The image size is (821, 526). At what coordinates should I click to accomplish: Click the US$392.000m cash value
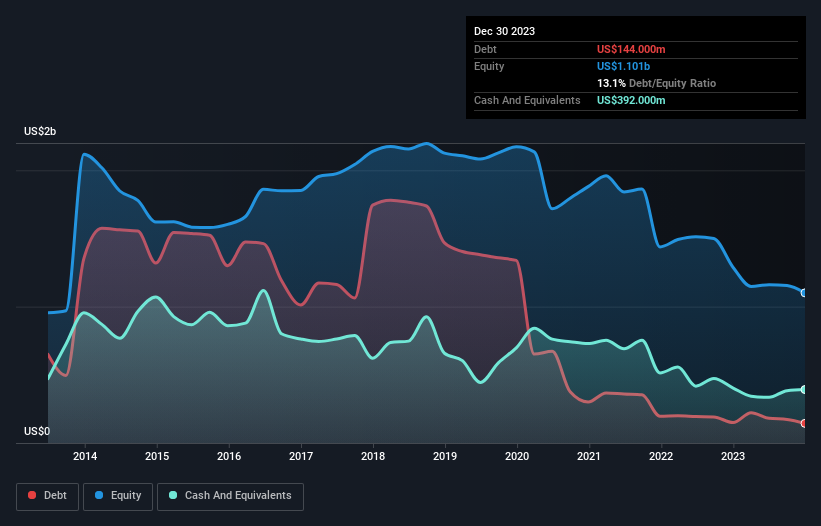(631, 100)
